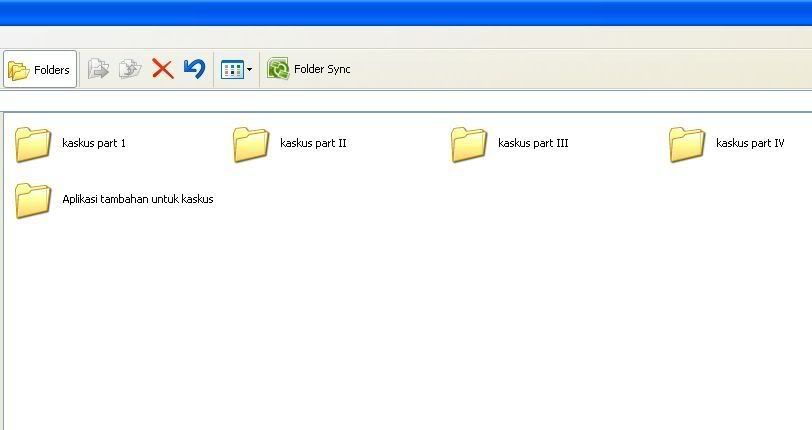Click the text 'kaskus part III'

[533, 143]
